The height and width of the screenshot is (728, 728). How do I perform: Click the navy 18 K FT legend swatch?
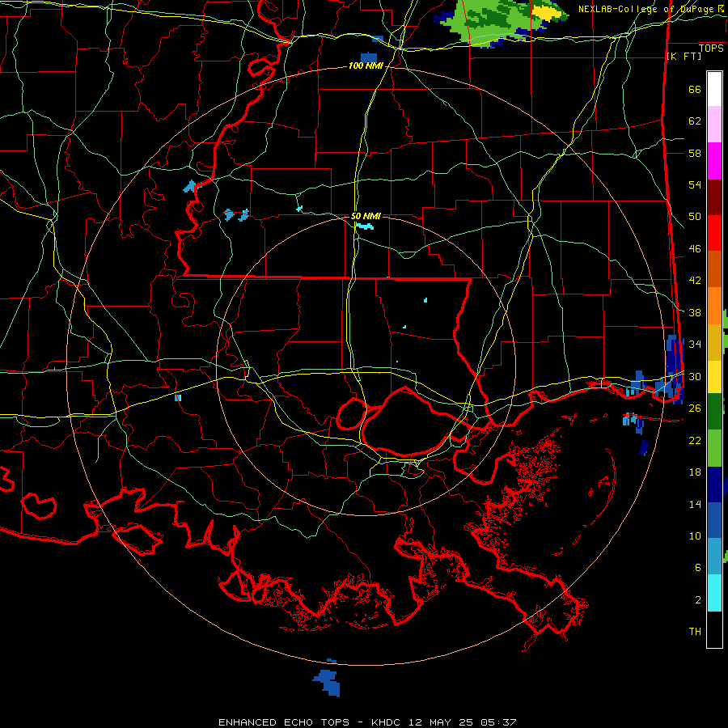[x=714, y=485]
